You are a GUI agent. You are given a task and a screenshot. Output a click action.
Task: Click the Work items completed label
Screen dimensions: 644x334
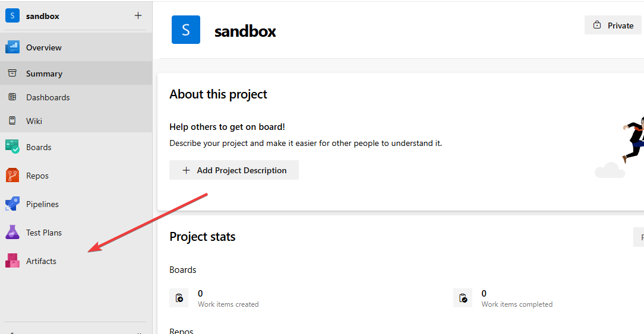click(517, 304)
